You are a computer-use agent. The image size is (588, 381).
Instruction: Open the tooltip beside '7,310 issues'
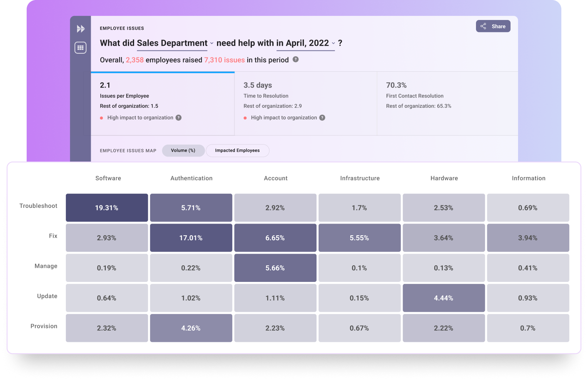[295, 60]
